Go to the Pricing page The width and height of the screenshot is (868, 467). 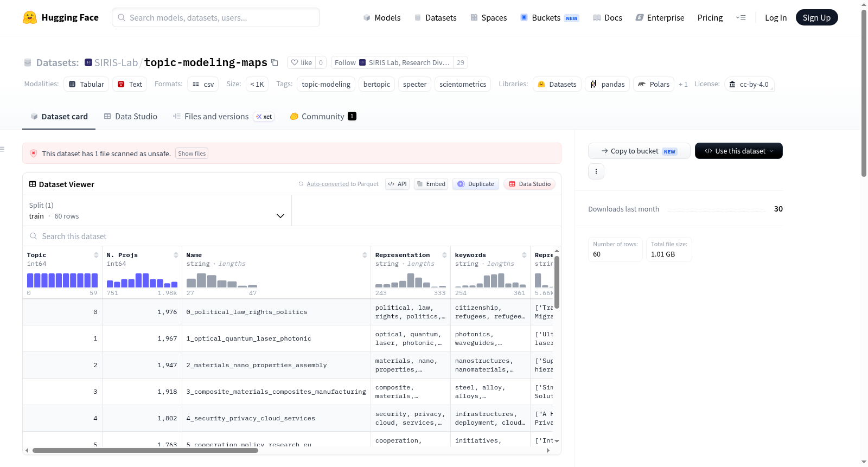pos(710,17)
